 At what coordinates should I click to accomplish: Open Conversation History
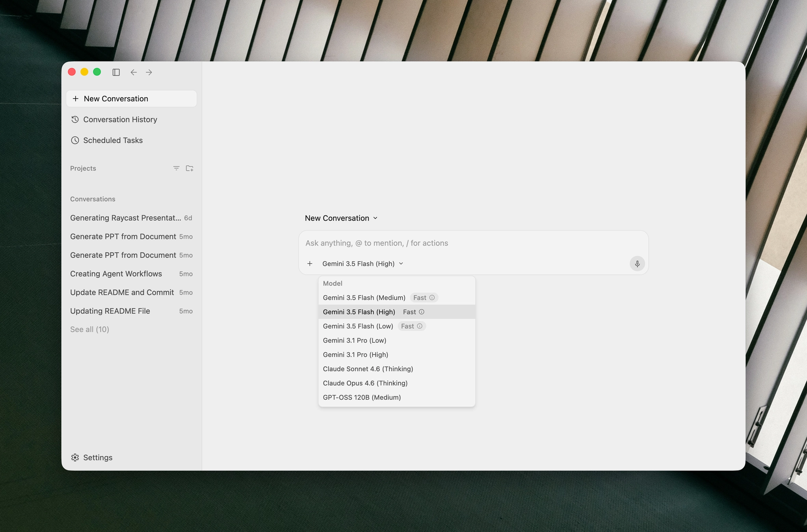click(x=131, y=119)
